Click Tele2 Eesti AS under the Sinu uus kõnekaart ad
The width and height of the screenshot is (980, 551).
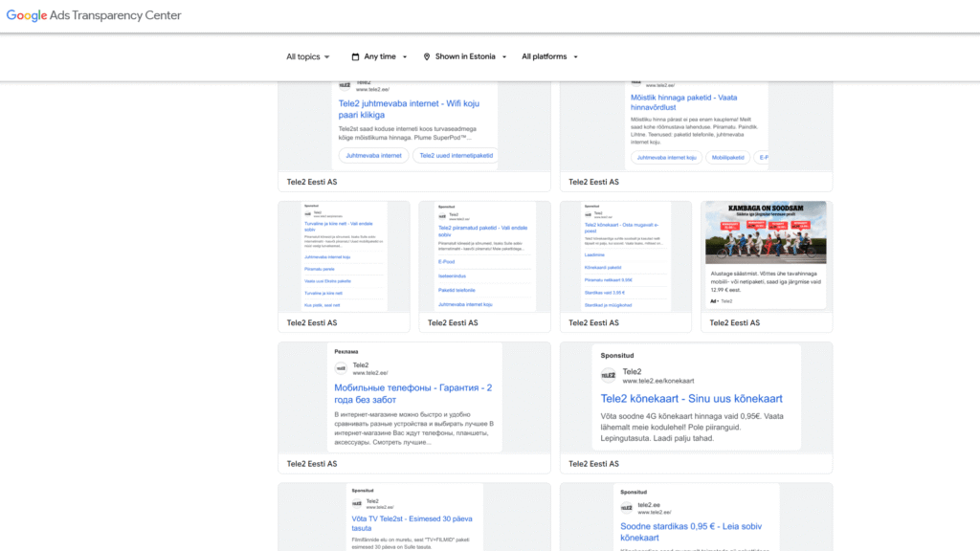point(593,464)
